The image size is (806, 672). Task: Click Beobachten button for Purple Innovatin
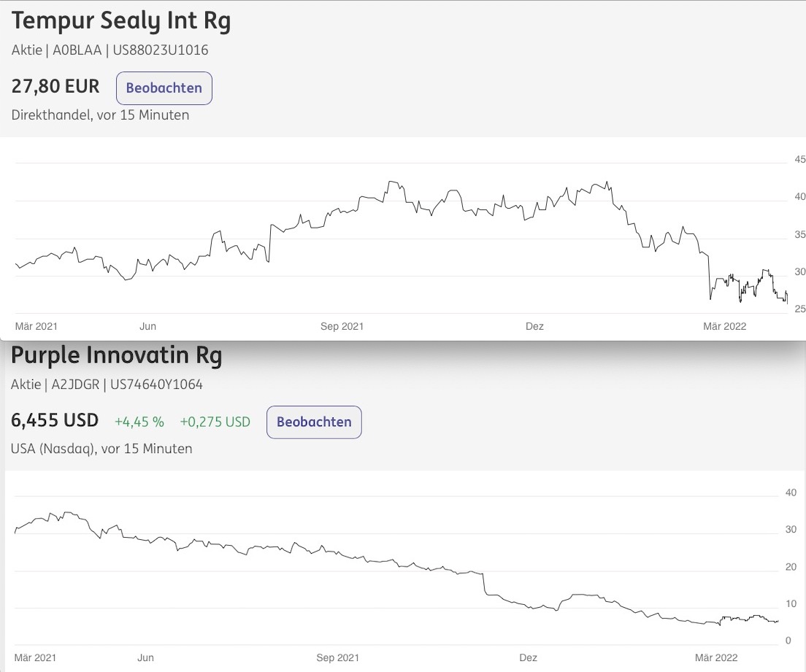[314, 422]
